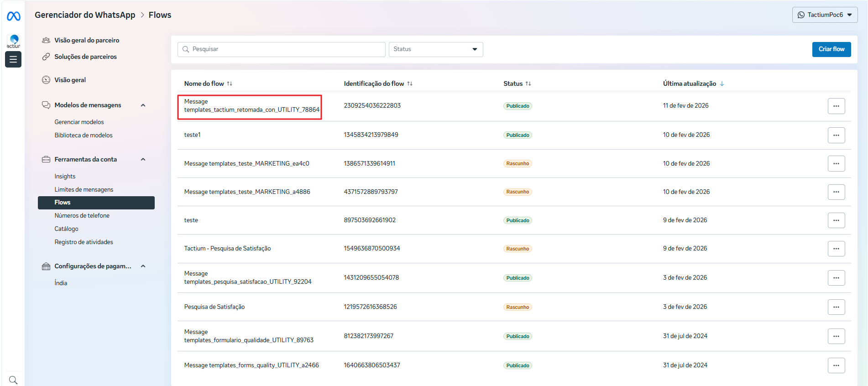Select Gerenciar modelos in sidebar
The image size is (868, 386).
pos(79,122)
